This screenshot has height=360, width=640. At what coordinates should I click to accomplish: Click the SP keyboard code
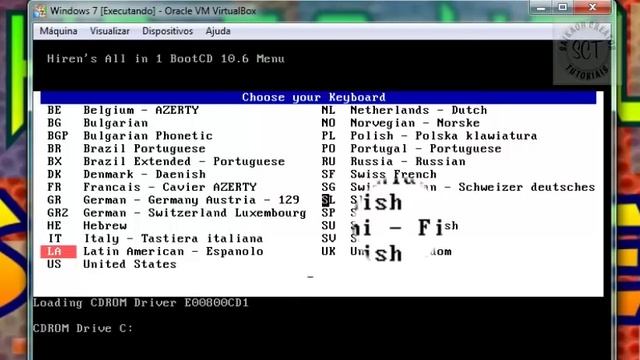coord(328,213)
